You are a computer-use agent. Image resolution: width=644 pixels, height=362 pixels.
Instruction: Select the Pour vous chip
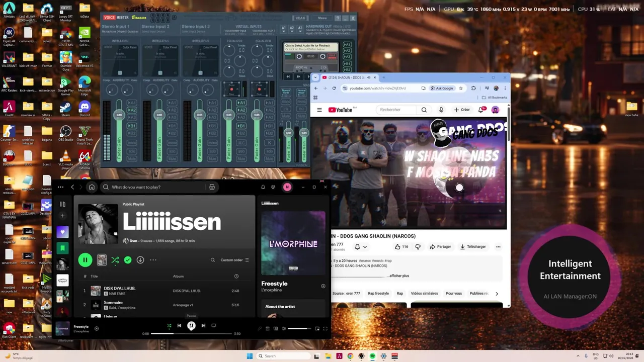pos(454,293)
